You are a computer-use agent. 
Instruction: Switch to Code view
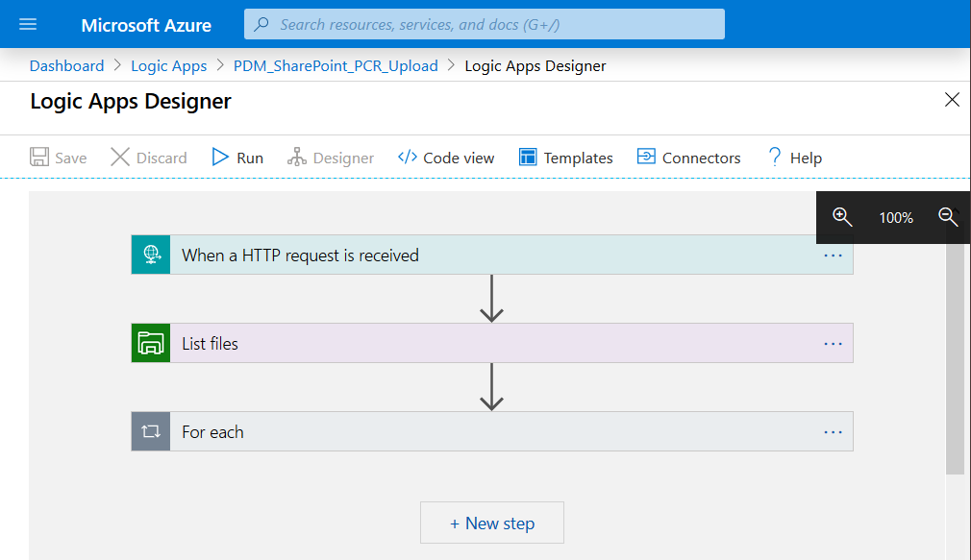pos(446,158)
